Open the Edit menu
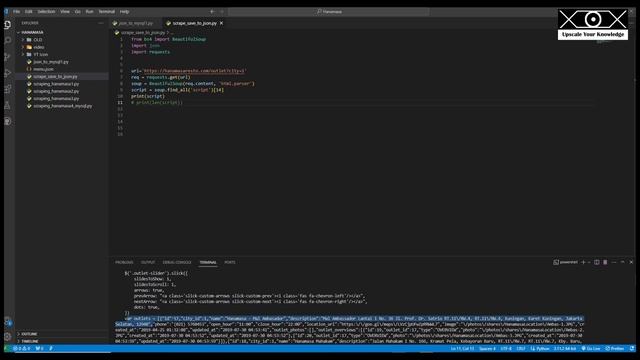Image resolution: width=640 pixels, height=360 pixels. (29, 12)
